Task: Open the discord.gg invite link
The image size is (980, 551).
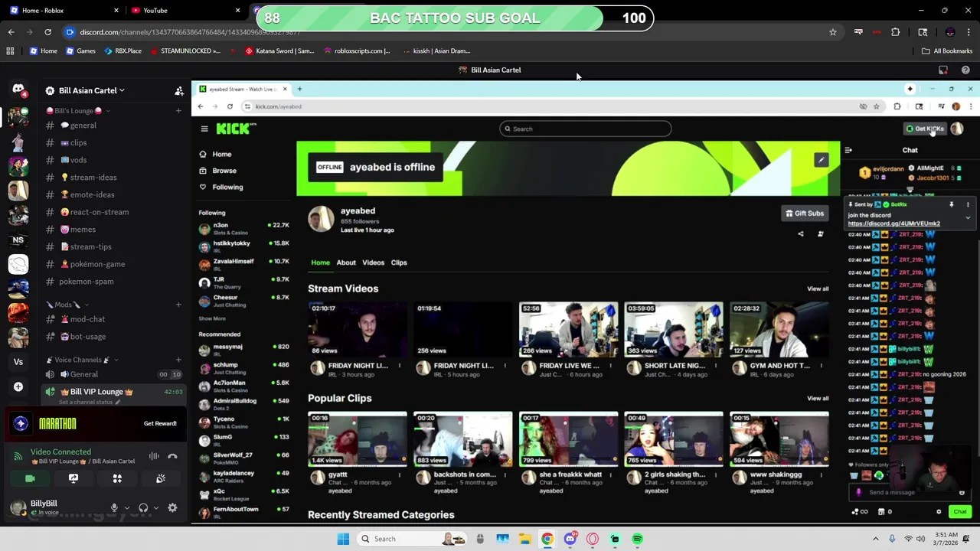Action: point(893,223)
